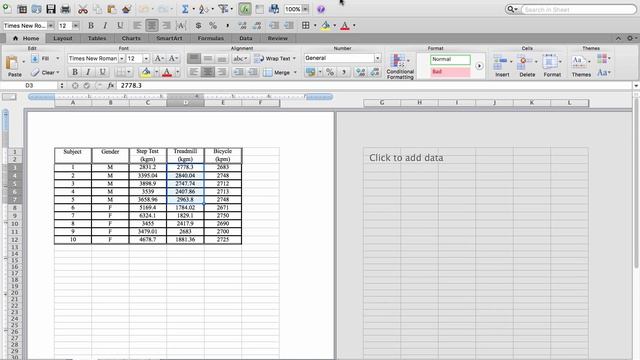Collapse the ribbon with the caret button
640x360 pixels.
(x=618, y=38)
